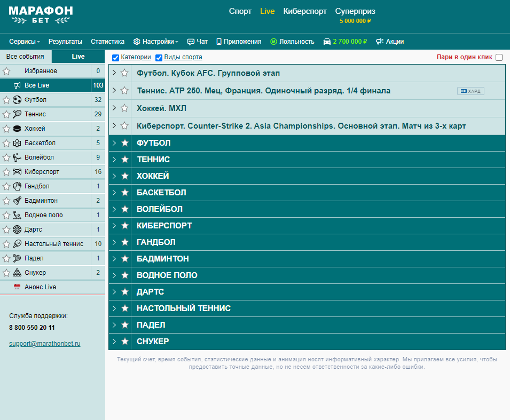Switch to the Все события tab
The image size is (510, 420).
pyautogui.click(x=26, y=57)
